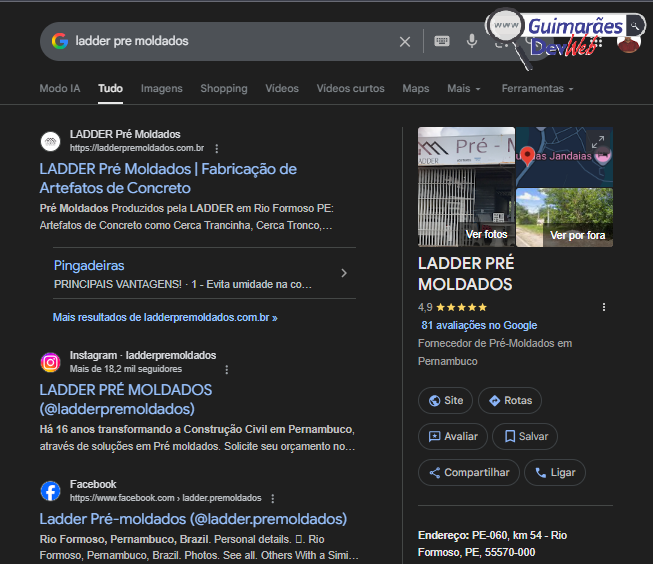Expand the Pingadeiras chevron arrow

coord(344,273)
